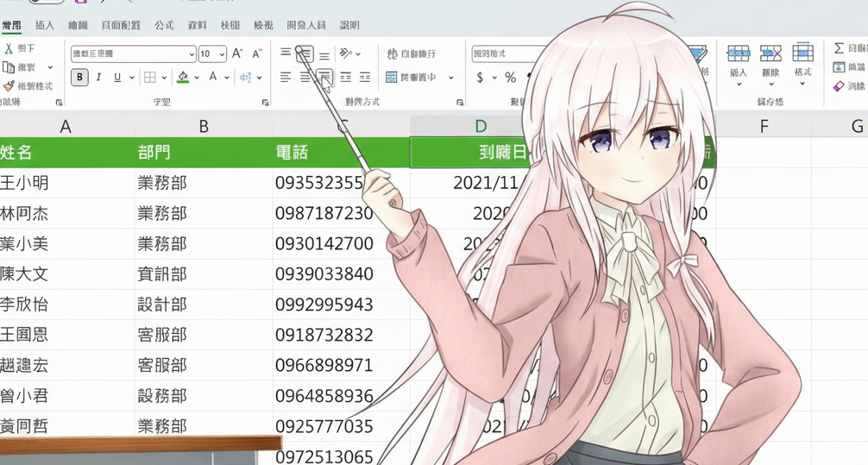This screenshot has height=465, width=868.
Task: Decrease indent in alignment group
Action: coord(345,78)
